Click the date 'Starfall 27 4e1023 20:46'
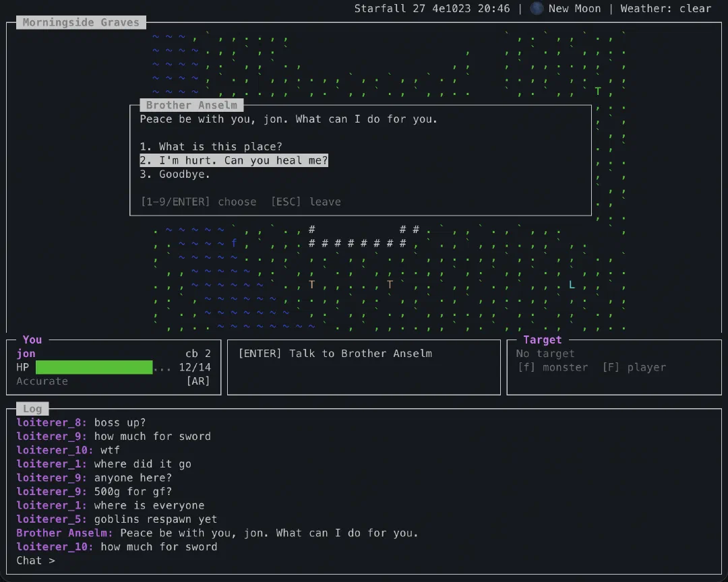 point(432,9)
